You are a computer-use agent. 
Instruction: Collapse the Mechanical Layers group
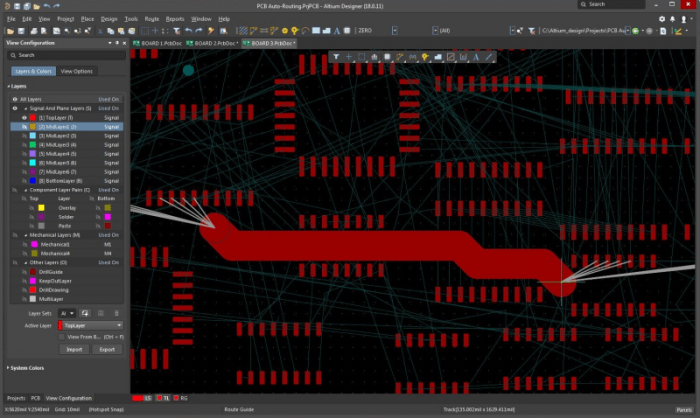tap(28, 235)
